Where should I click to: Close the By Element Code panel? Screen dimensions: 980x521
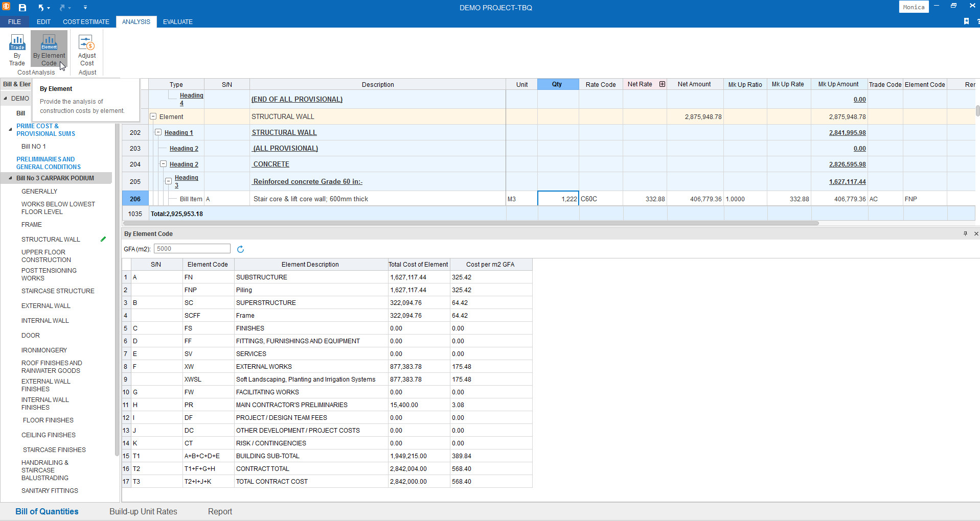pos(976,233)
